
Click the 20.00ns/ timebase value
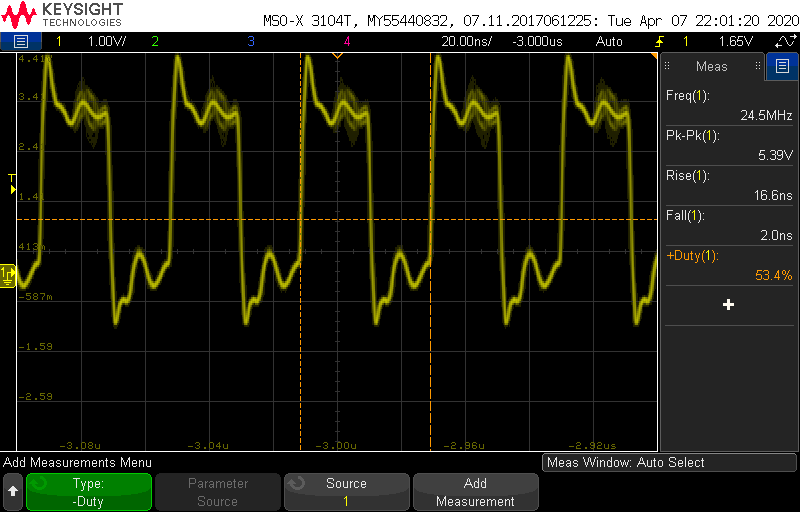pos(466,41)
